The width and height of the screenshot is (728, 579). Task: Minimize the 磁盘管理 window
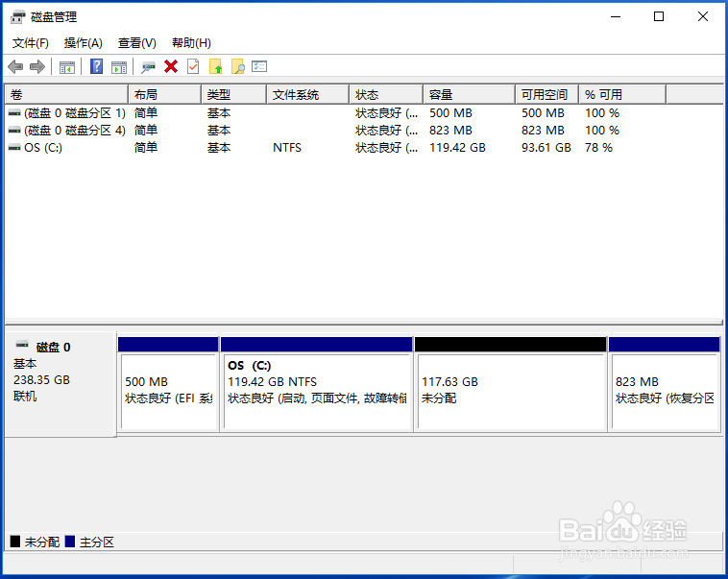(616, 16)
